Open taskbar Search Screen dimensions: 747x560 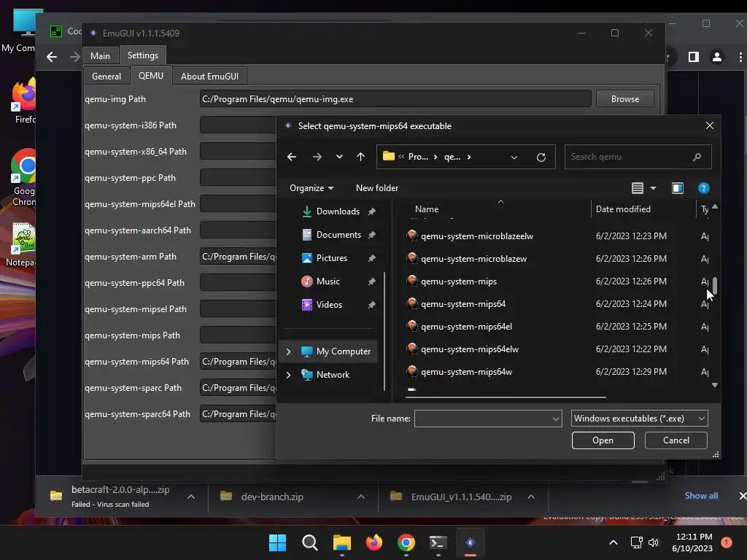309,542
